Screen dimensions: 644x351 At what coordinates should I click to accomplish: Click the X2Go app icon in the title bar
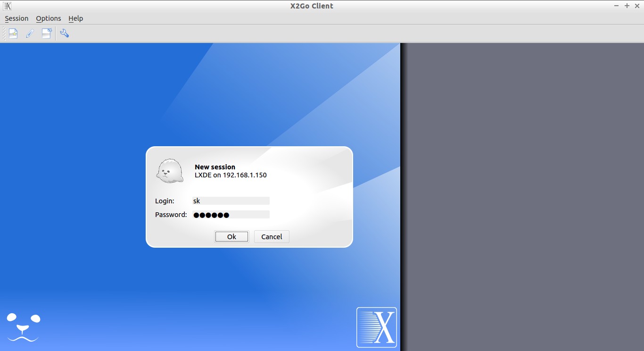click(7, 6)
